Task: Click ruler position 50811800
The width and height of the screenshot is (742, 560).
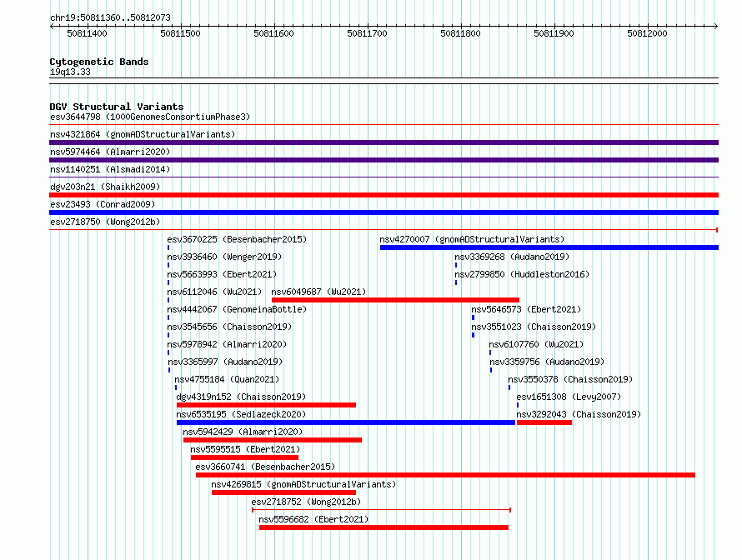Action: [x=460, y=33]
